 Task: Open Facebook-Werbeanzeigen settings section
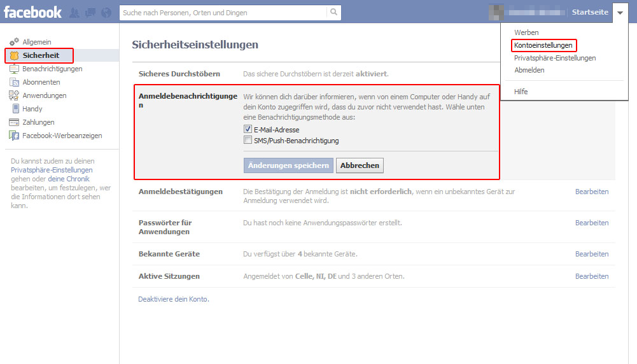point(62,136)
